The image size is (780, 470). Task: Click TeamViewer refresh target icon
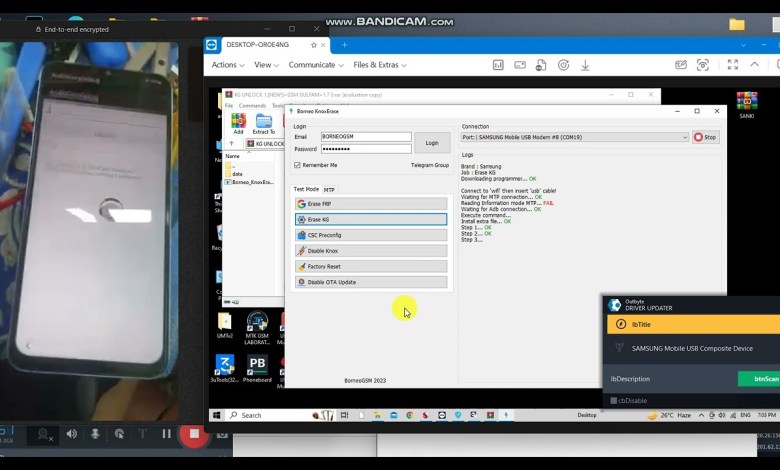563,65
